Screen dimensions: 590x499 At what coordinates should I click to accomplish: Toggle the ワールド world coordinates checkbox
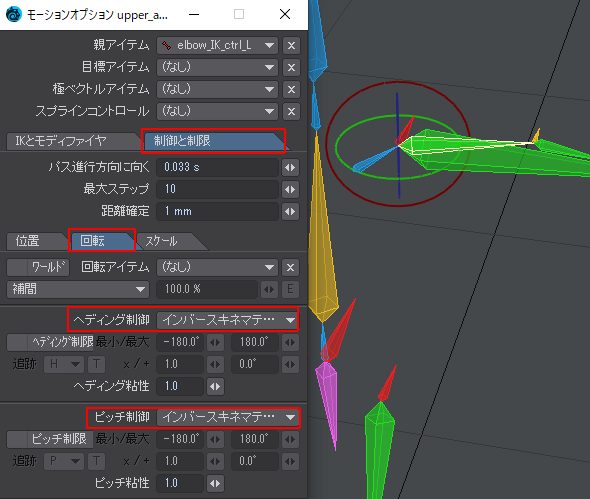(38, 268)
